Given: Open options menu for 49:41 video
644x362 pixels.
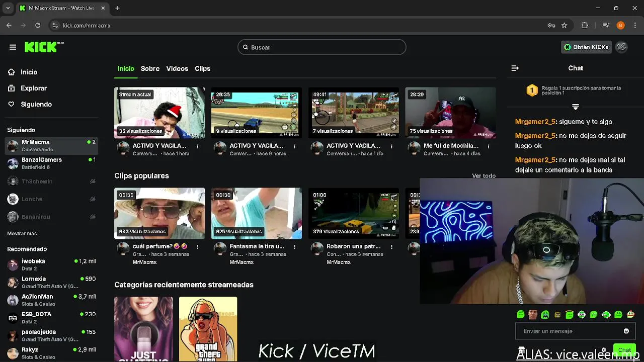Looking at the screenshot, I should [391, 146].
